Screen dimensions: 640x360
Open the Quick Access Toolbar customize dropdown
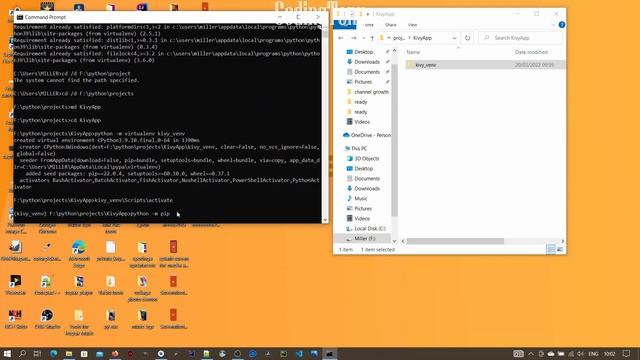[367, 14]
